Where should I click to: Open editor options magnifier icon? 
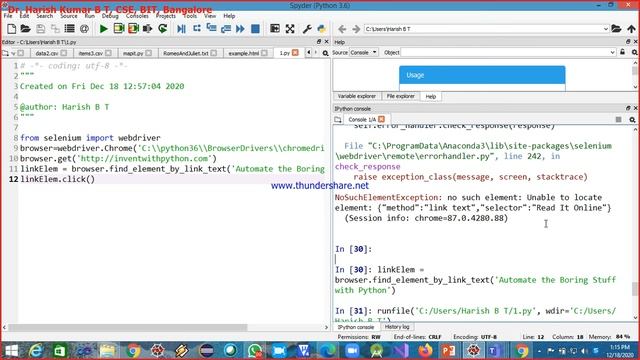325,53
